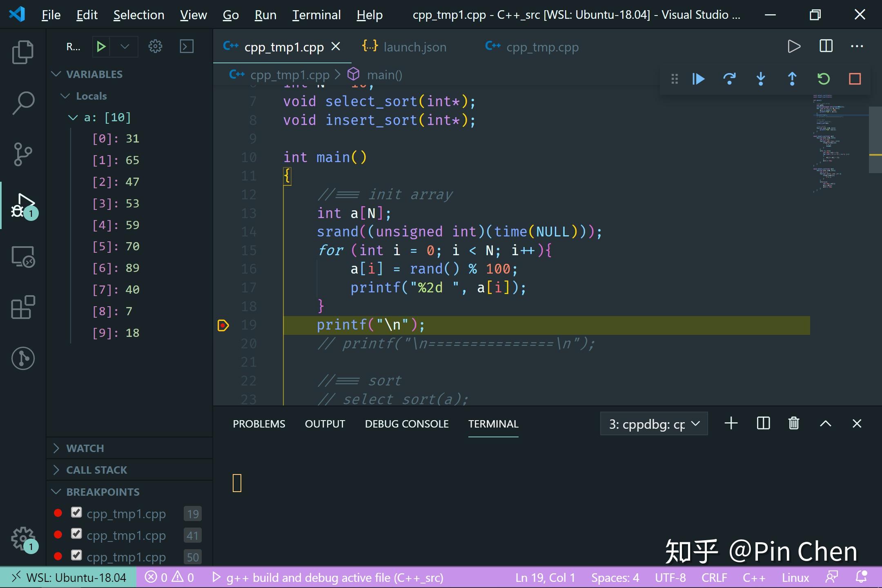Open the Search view in activity bar
Image resolution: width=882 pixels, height=588 pixels.
point(23,103)
